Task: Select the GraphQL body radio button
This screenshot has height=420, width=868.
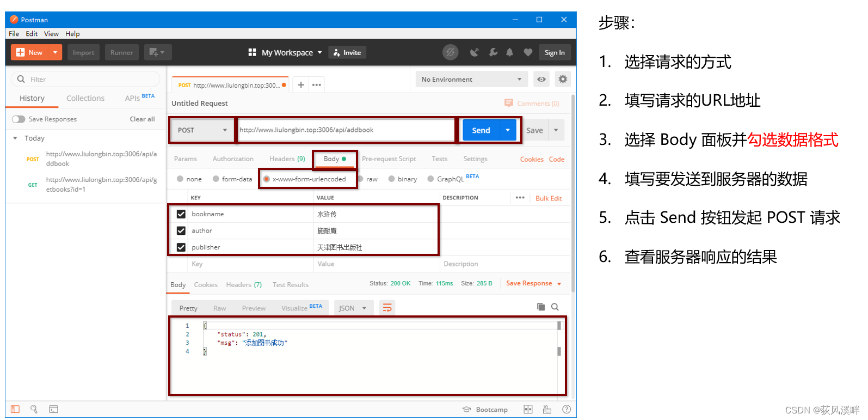Action: tap(431, 179)
